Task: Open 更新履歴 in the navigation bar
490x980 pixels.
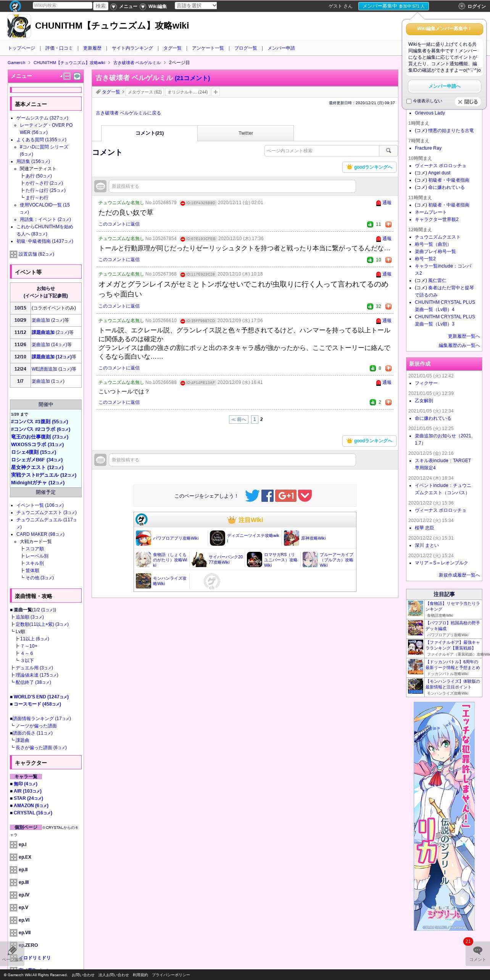Action: click(92, 48)
